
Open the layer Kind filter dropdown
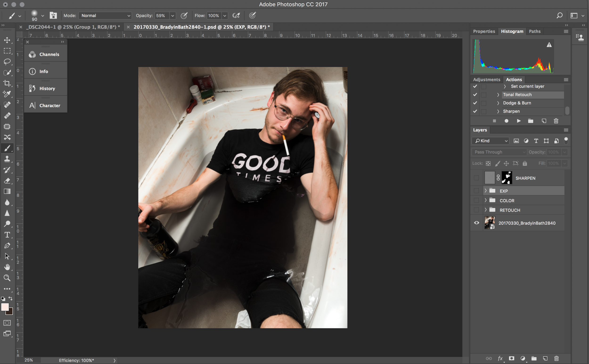pyautogui.click(x=491, y=141)
